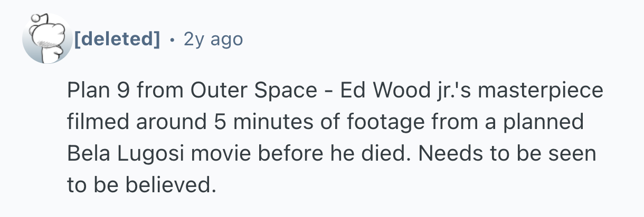Open the "2y ago" comment timestamp

coord(213,38)
